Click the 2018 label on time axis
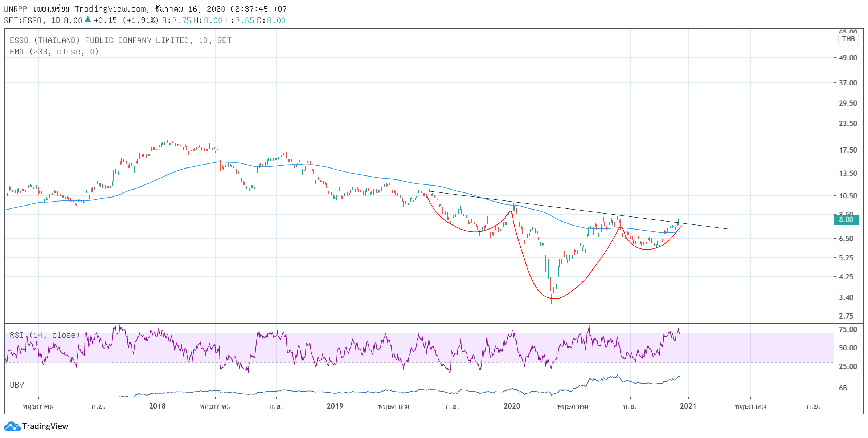Viewport: 868px width, 438px height. [157, 406]
